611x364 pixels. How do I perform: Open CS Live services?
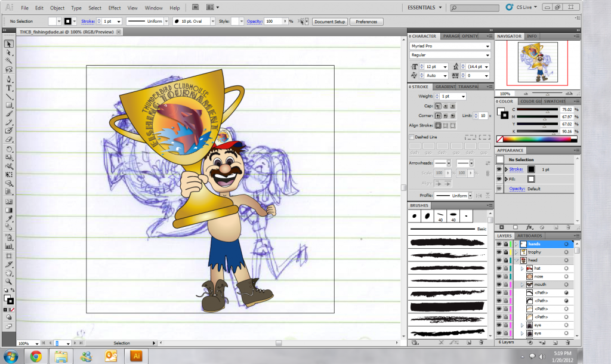click(523, 7)
